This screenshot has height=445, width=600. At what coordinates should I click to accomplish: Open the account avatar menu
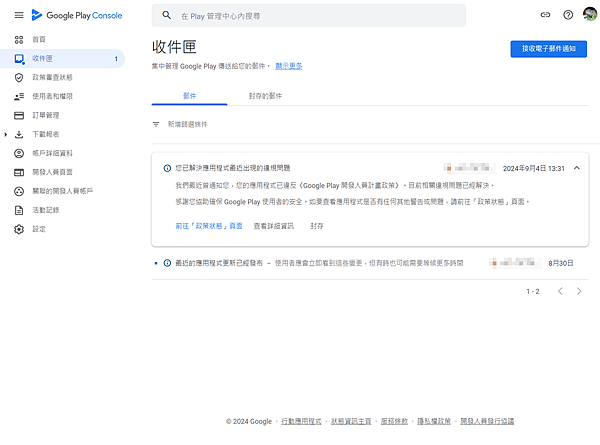point(590,15)
